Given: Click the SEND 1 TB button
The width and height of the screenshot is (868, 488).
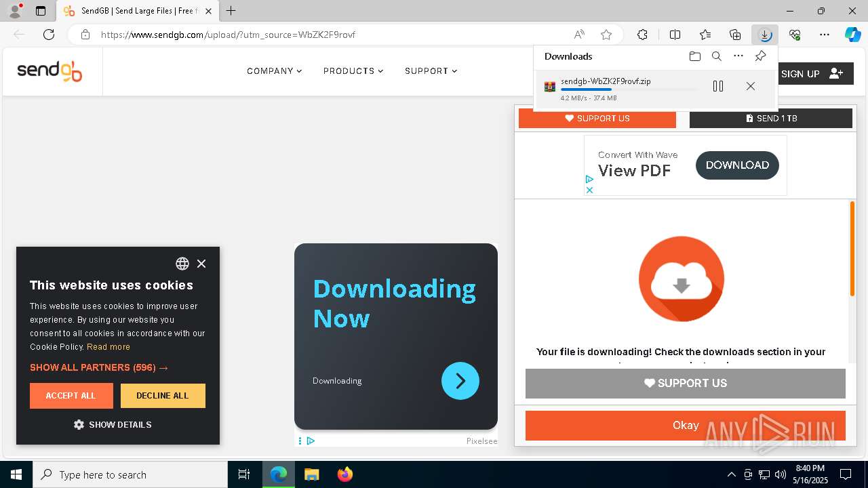Looking at the screenshot, I should point(771,119).
